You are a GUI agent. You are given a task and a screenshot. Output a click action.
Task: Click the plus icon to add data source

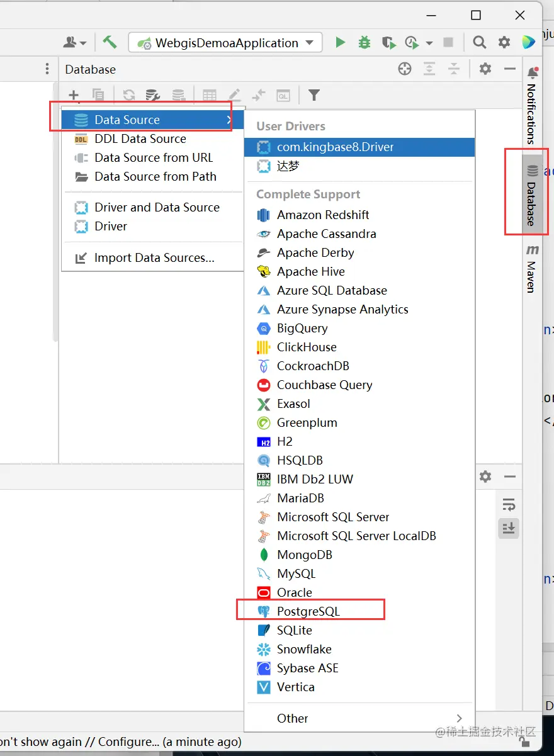click(x=74, y=95)
